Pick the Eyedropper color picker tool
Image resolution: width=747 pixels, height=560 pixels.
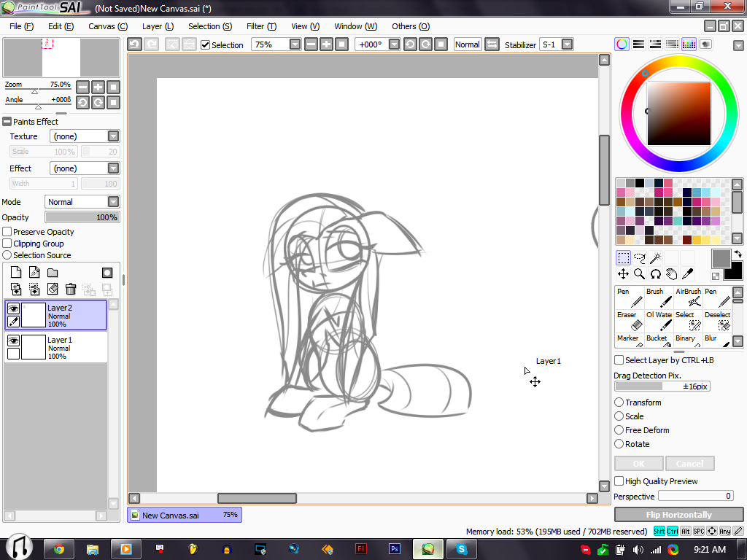(x=687, y=274)
